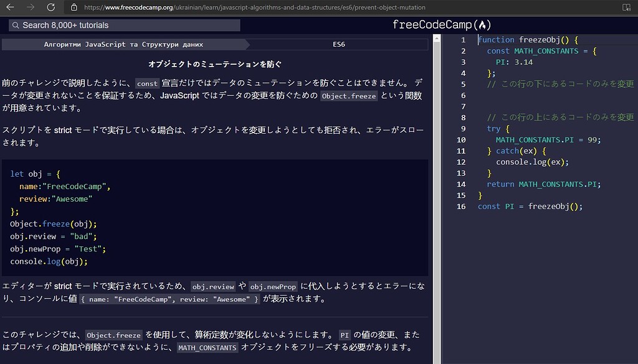This screenshot has width=638, height=364.
Task: Click editor line number 7
Action: pos(463,106)
